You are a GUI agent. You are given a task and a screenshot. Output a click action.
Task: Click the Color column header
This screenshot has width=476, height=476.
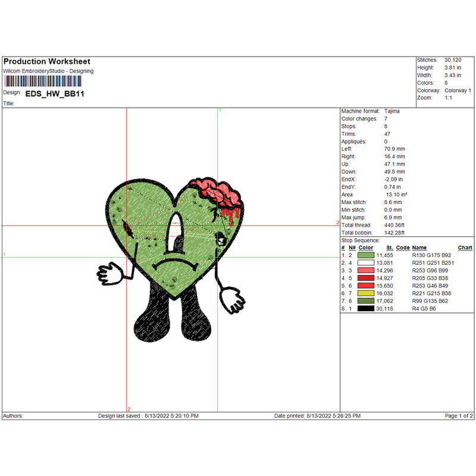pyautogui.click(x=366, y=248)
